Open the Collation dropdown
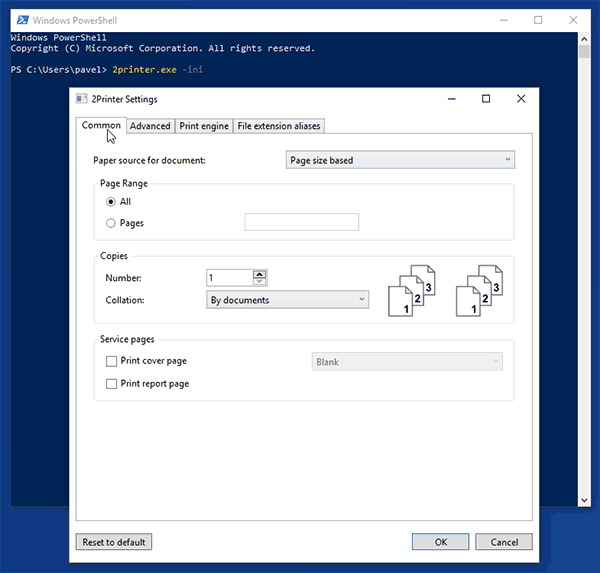This screenshot has width=600, height=573. coord(287,300)
